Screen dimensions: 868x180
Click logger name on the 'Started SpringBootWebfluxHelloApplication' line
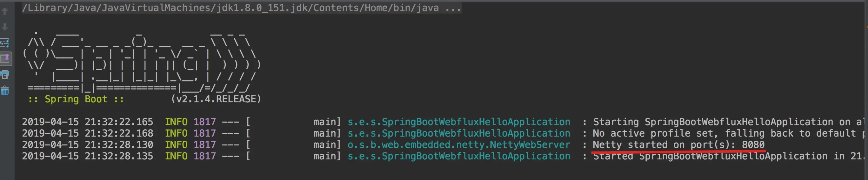[x=459, y=156]
